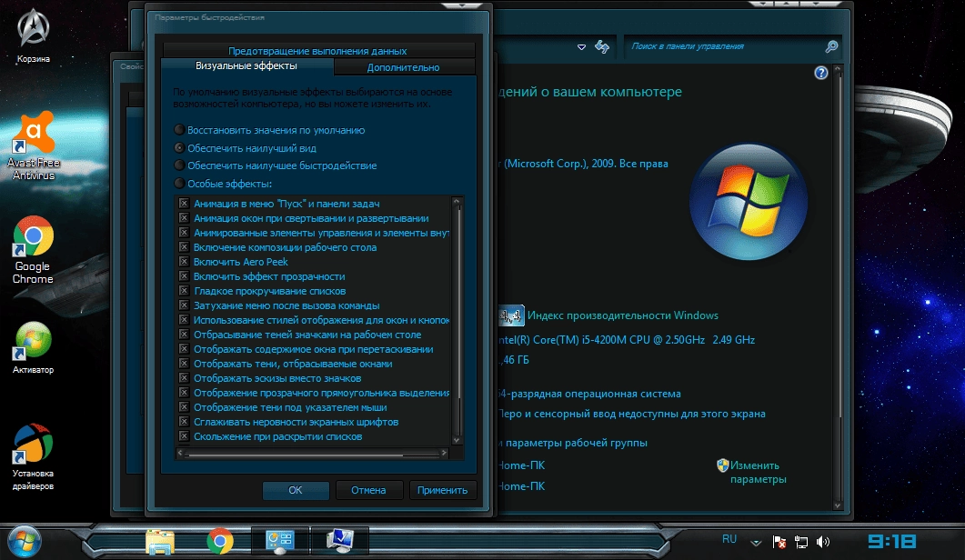This screenshot has height=560, width=965.
Task: Click effects list horizontal scroll-right arrow
Action: [444, 453]
